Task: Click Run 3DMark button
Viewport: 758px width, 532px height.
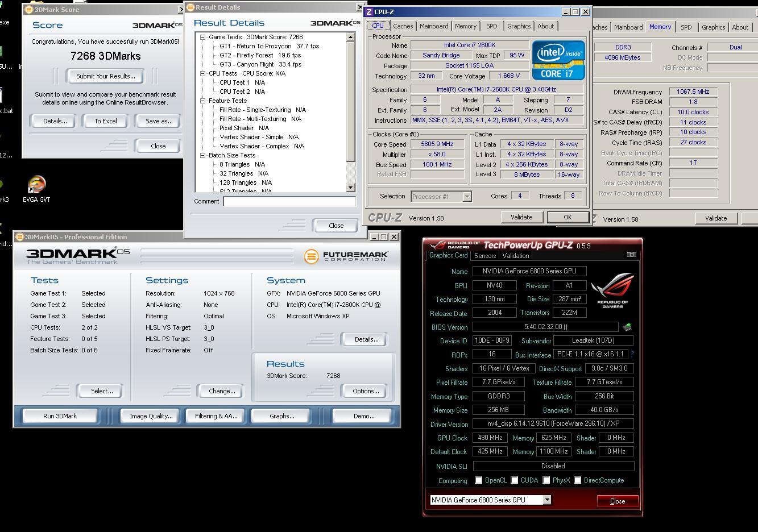Action: coord(60,416)
